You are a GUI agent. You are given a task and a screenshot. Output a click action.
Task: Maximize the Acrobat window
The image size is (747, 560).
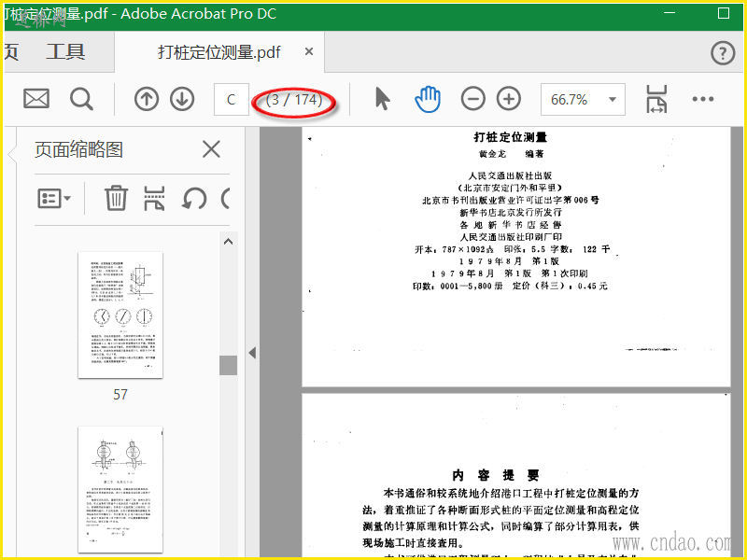click(723, 13)
